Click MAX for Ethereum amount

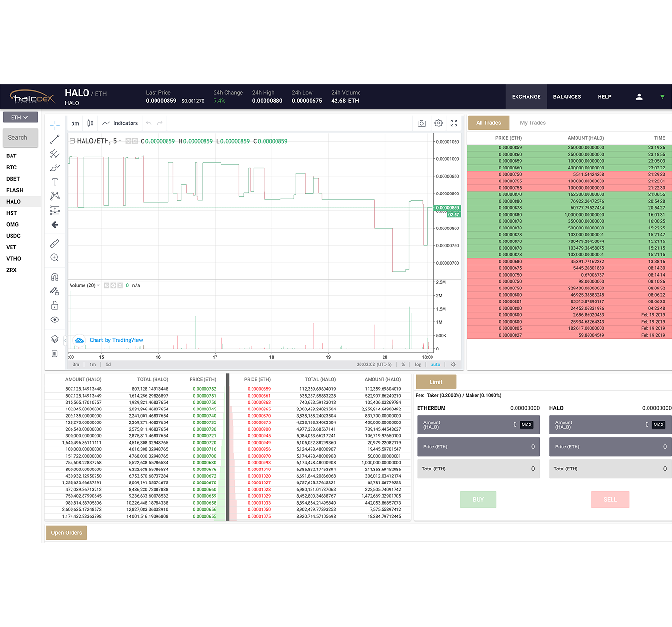pos(527,425)
